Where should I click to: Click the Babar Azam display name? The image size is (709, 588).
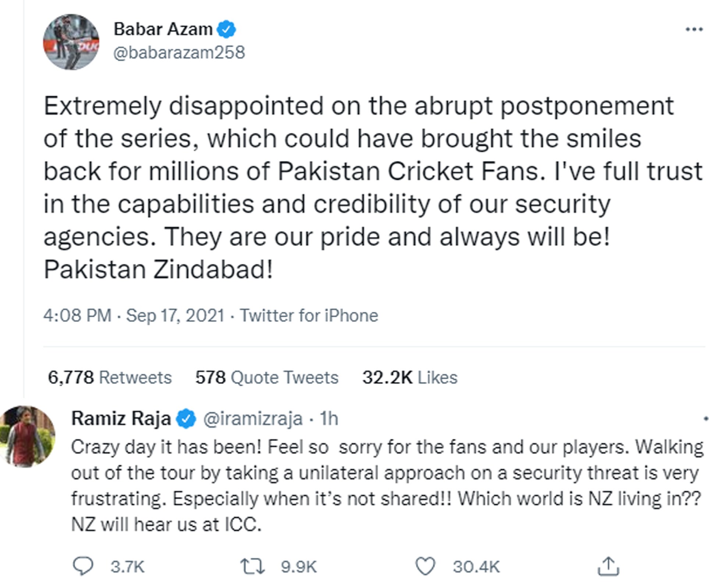point(163,29)
